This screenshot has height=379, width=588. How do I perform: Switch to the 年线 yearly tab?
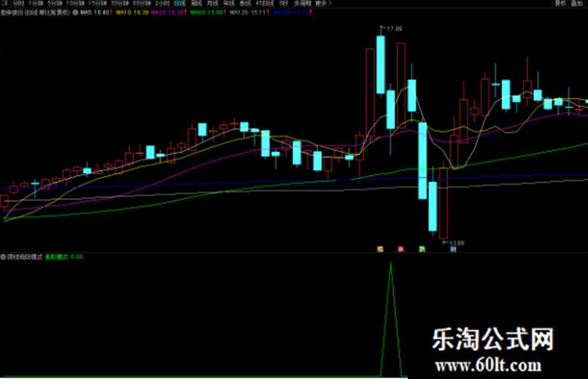click(229, 3)
